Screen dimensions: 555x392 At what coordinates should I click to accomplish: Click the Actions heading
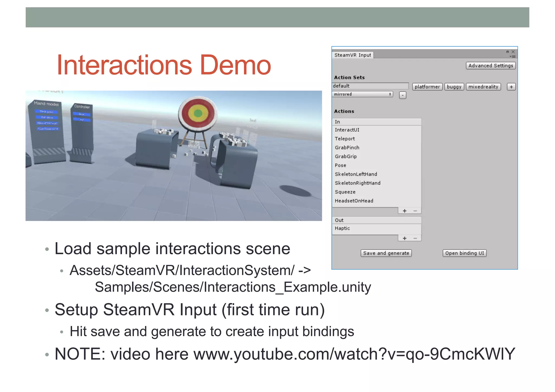pos(344,111)
